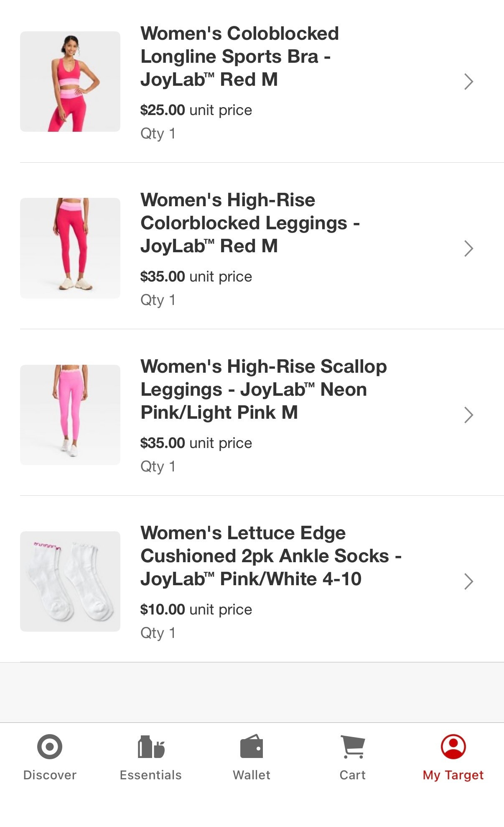Open Women's High-Rise Scallop Leggings title

[x=263, y=389]
